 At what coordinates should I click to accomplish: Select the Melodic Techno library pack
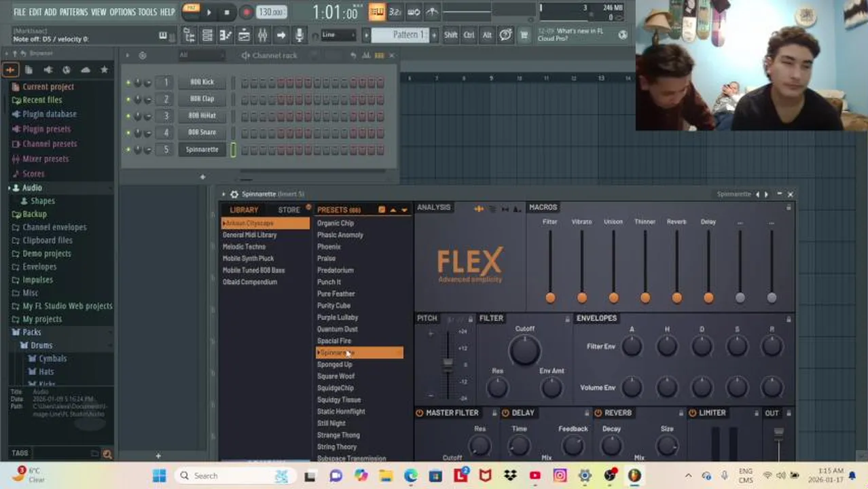pos(244,247)
